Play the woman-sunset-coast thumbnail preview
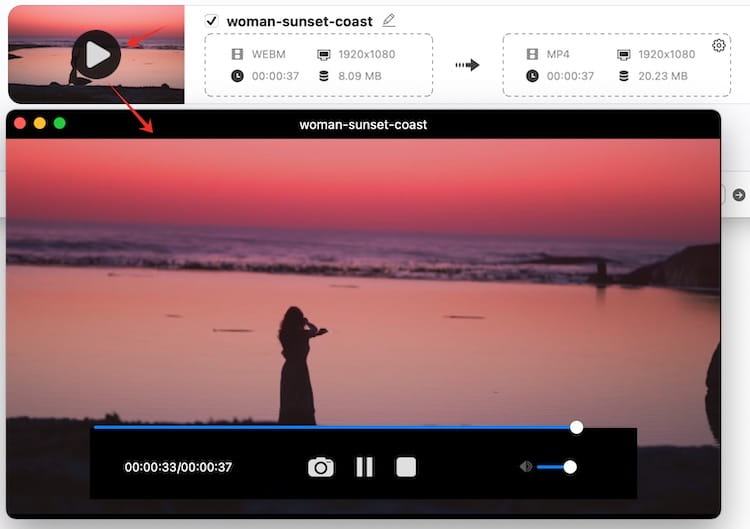This screenshot has height=529, width=750. coord(96,55)
